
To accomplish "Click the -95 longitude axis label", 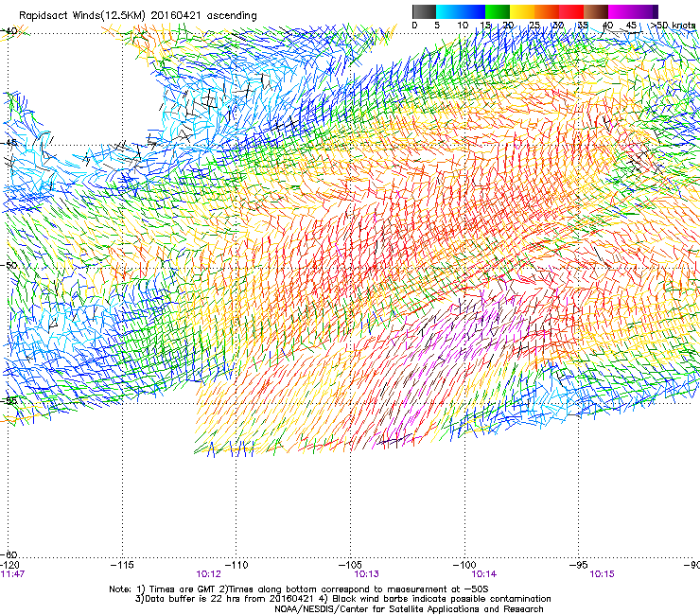I will click(x=578, y=565).
